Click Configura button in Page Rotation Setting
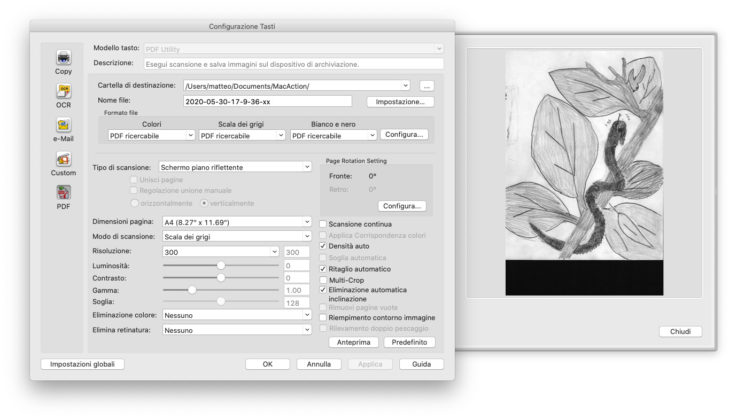The image size is (729, 420). point(402,206)
